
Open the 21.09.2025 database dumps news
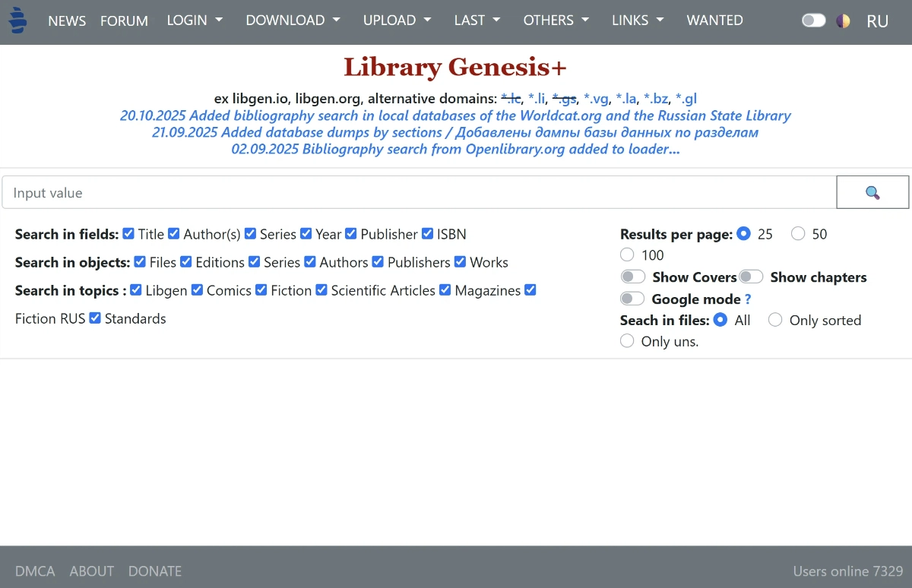coord(455,132)
